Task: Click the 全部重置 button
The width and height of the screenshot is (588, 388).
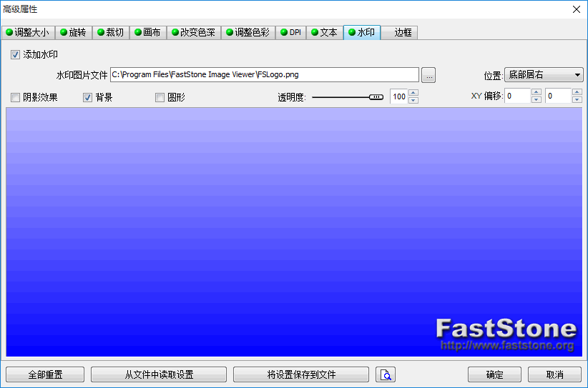Action: point(45,374)
